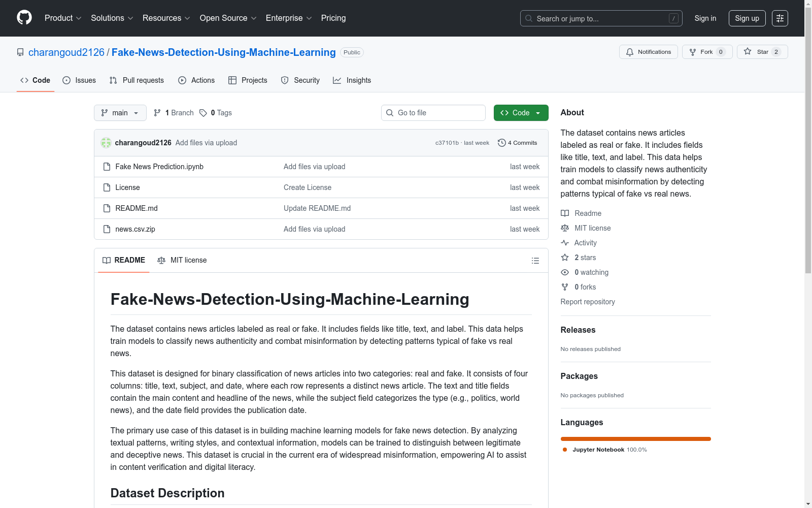Click the file icon for Fake News Prediction.ipynb

pyautogui.click(x=107, y=167)
